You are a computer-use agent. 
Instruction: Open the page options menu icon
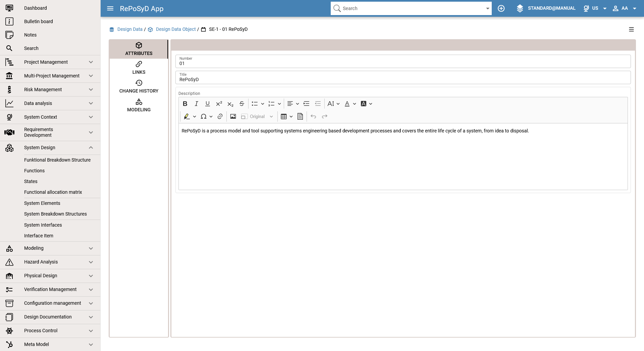click(x=631, y=30)
